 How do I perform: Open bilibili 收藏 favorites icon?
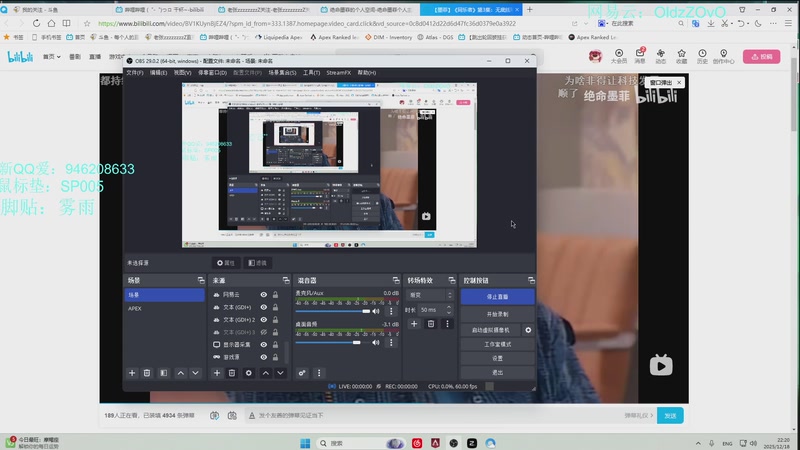(682, 56)
